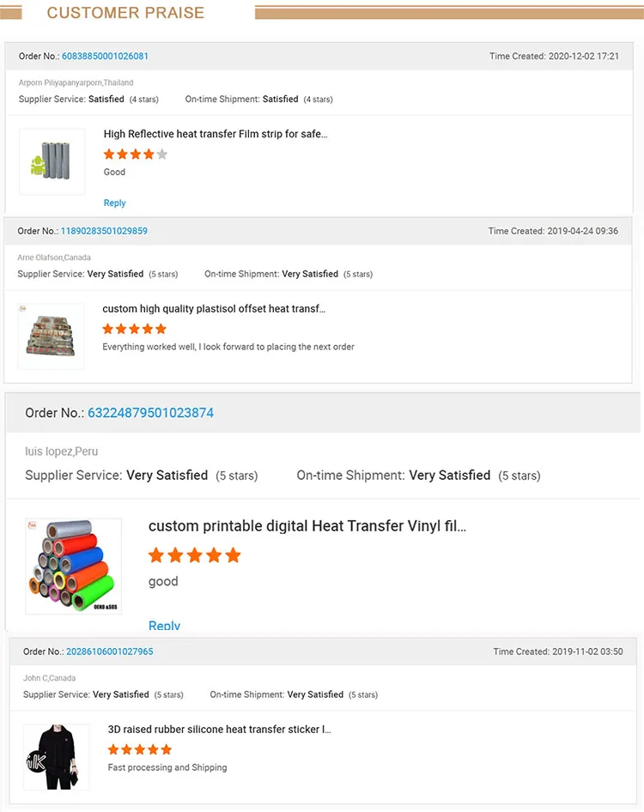This screenshot has height=812, width=644.
Task: Open 'custom high quality plastisol offset' title
Action: tap(214, 309)
